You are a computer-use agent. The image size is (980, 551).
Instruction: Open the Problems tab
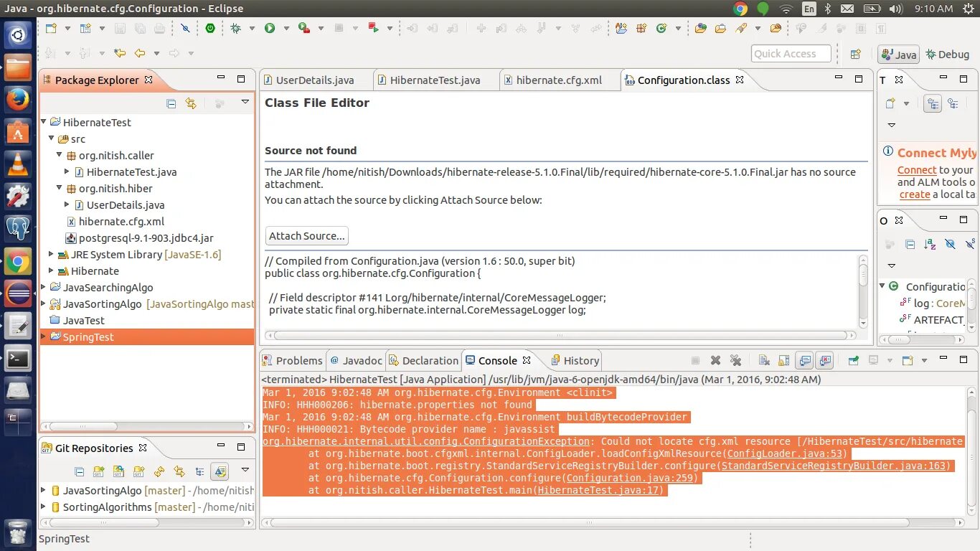point(292,360)
